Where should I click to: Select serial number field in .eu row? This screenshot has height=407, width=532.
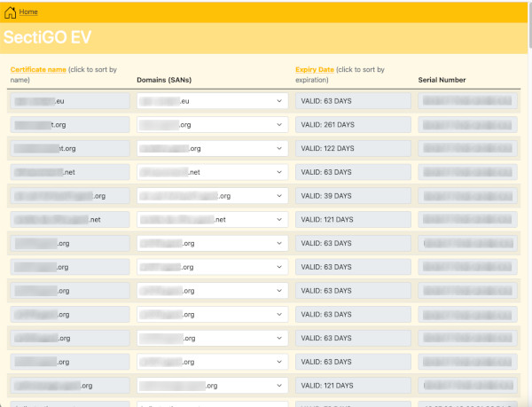467,101
